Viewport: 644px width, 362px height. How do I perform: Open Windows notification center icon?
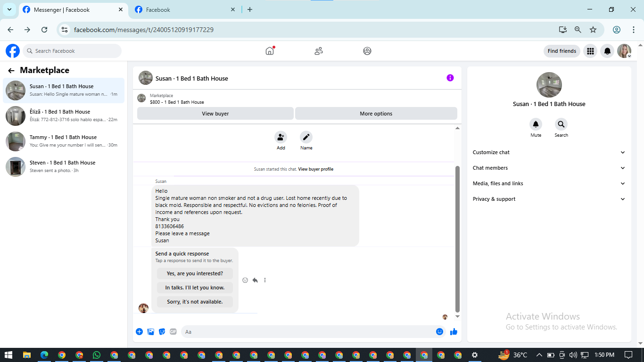click(628, 355)
